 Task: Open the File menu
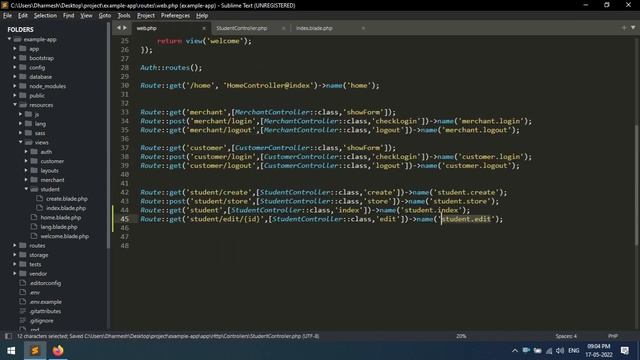point(7,16)
